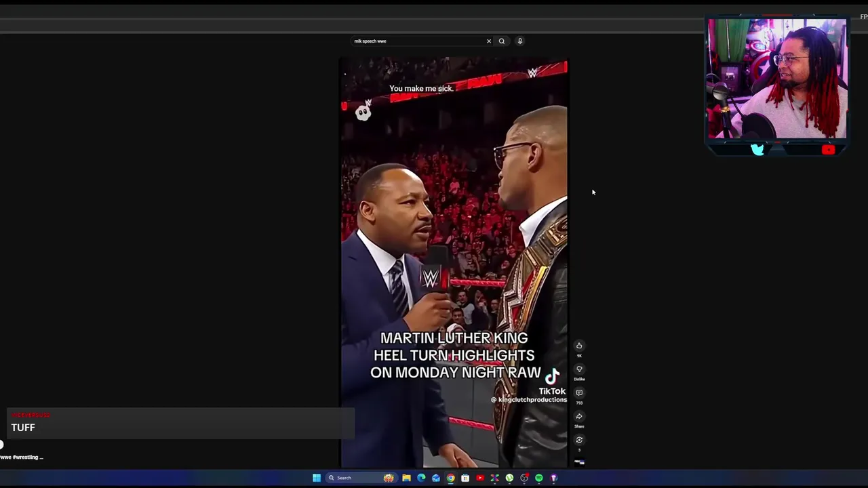This screenshot has width=868, height=488.
Task: Open the Windows Start menu
Action: click(317, 478)
